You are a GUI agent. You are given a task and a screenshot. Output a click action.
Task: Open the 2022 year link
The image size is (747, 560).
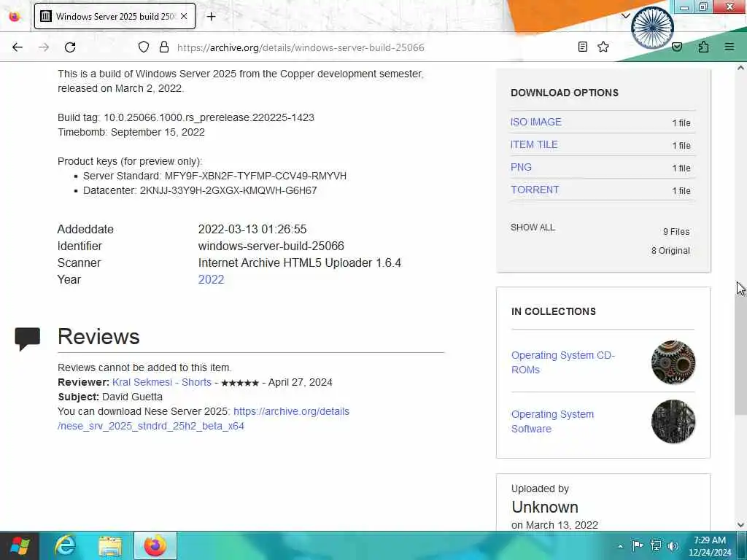[x=211, y=279]
